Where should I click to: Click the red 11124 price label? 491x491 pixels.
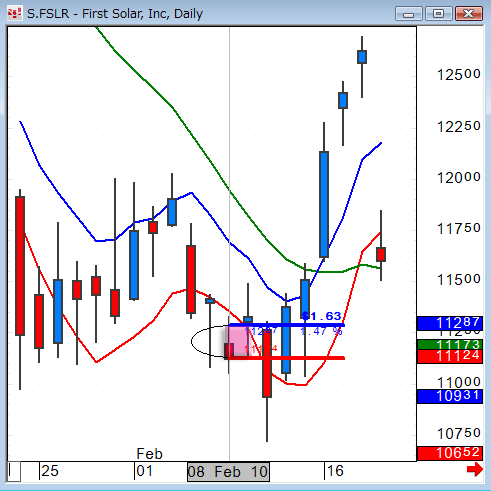(450, 356)
